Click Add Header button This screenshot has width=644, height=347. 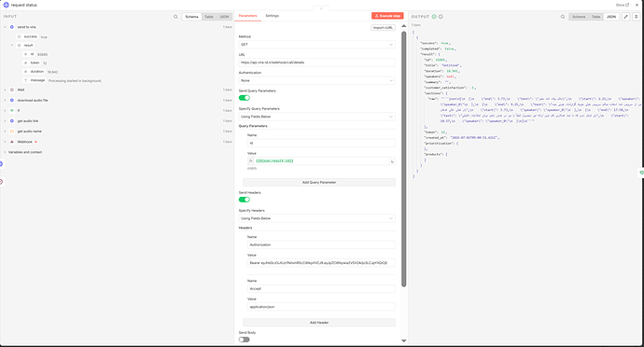(319, 323)
